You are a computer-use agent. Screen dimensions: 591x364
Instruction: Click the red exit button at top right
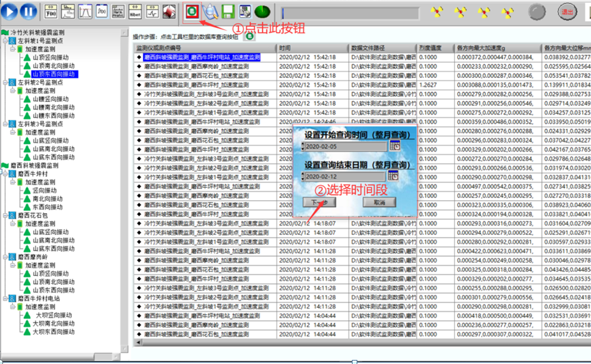point(566,12)
